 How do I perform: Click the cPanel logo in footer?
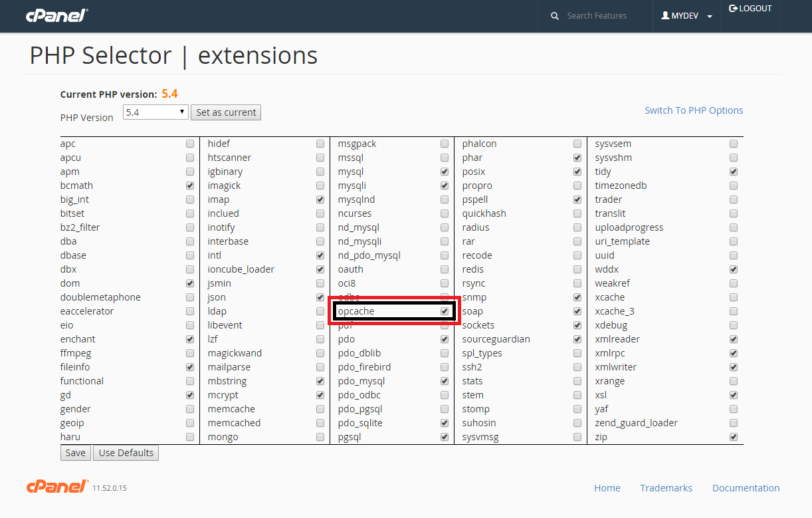click(56, 487)
